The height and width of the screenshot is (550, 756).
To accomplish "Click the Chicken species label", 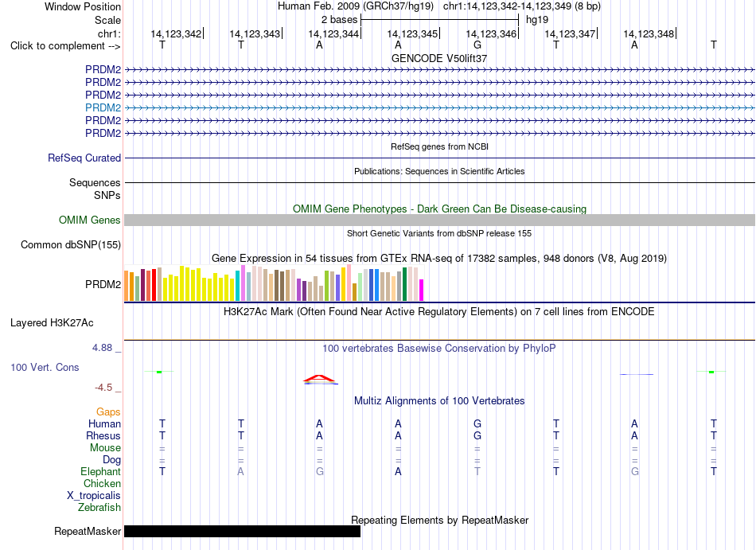I will (x=102, y=483).
